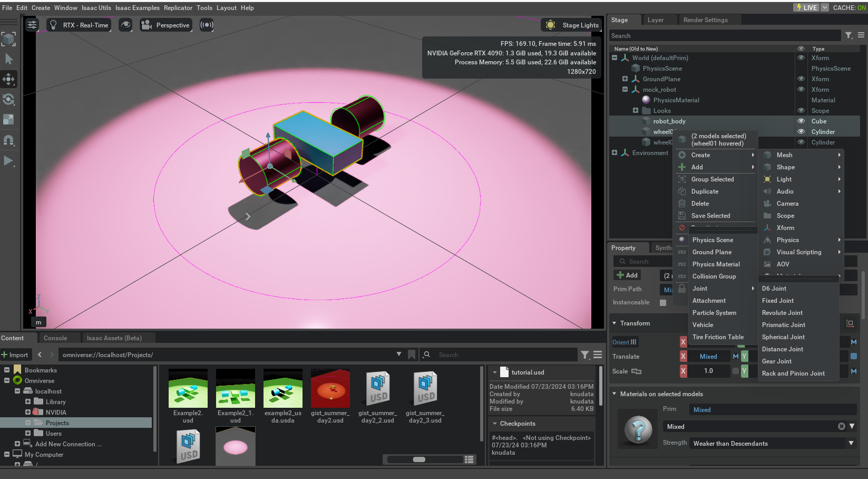Expand the Looks scope node
The image size is (868, 479).
click(636, 110)
